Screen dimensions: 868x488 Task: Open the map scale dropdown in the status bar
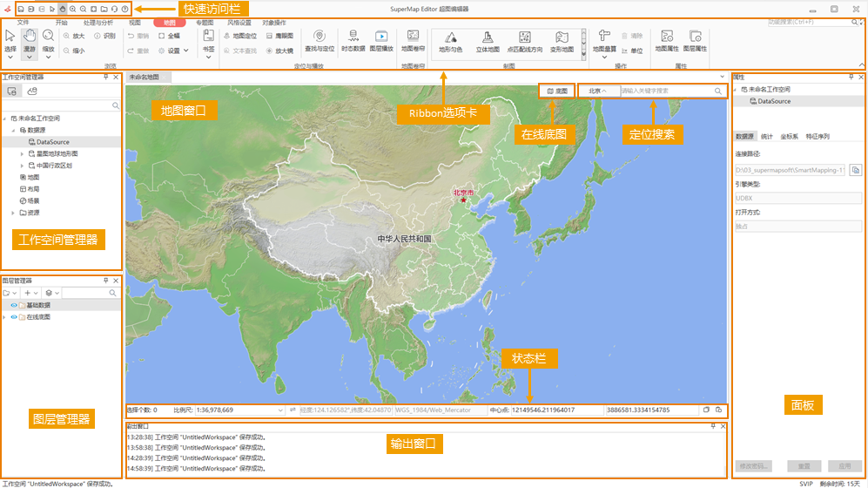280,409
